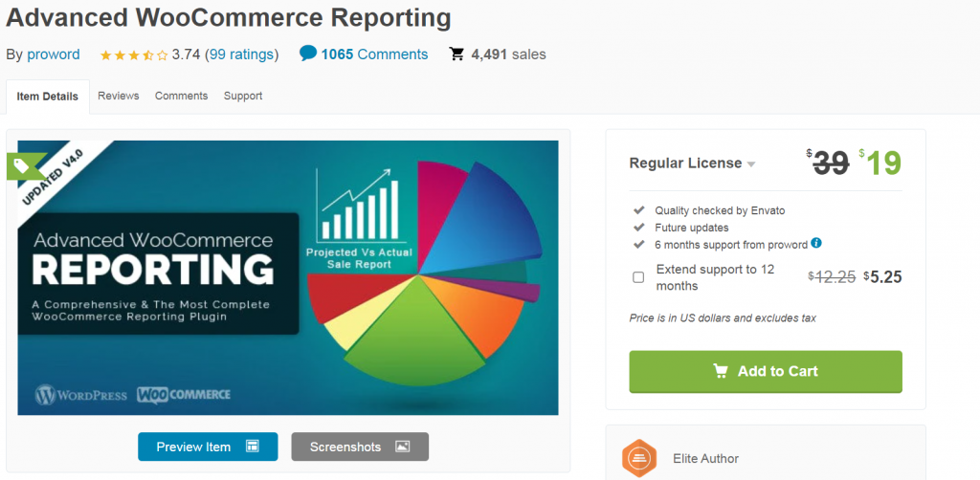Click the green price tag badge icon
Image resolution: width=980 pixels, height=480 pixels.
tap(20, 165)
